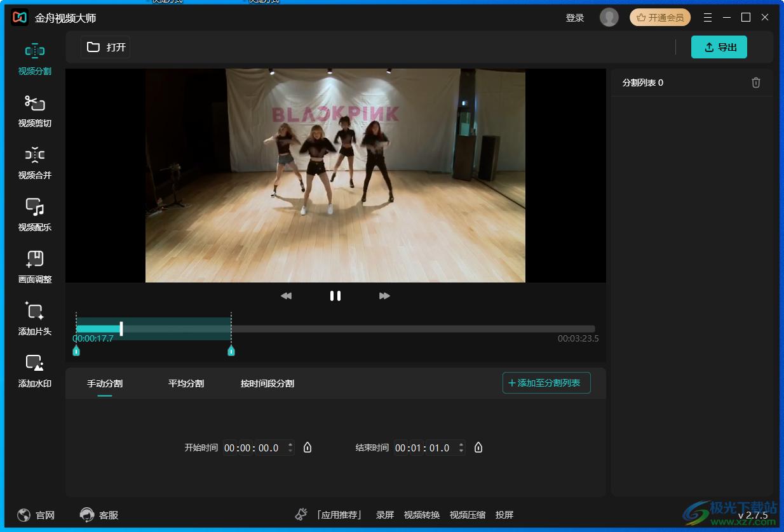Switch to the 手动分割 tab
This screenshot has width=784, height=532.
tap(105, 383)
